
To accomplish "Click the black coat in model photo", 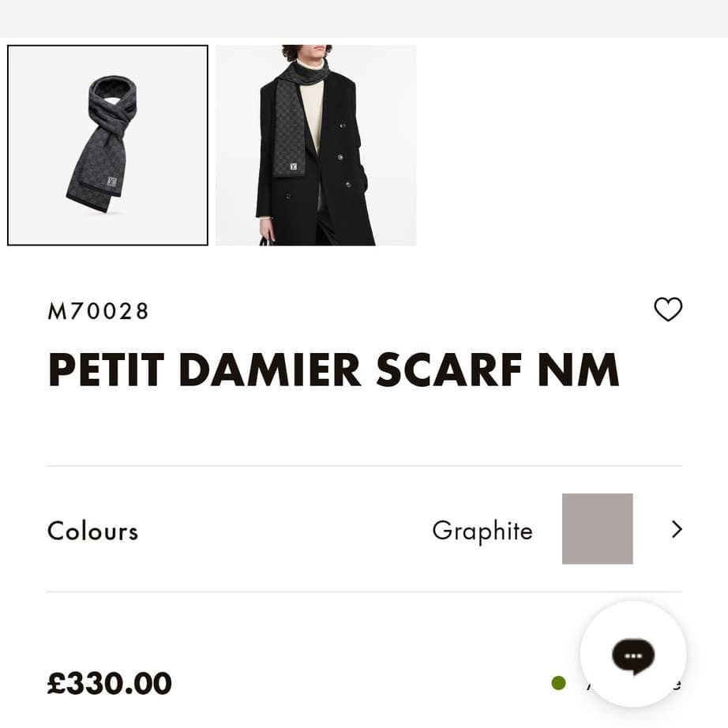I will (x=347, y=197).
